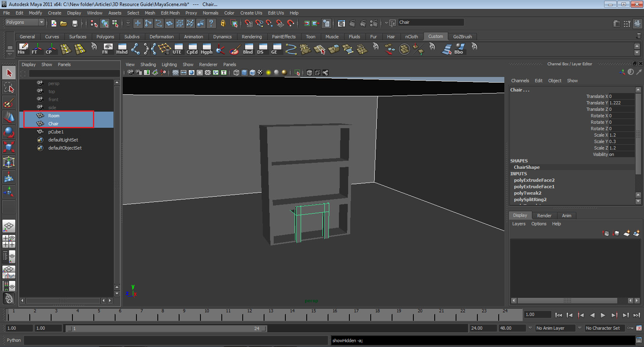Toggle the auto keyframe key button
The width and height of the screenshot is (644, 347).
point(630,328)
